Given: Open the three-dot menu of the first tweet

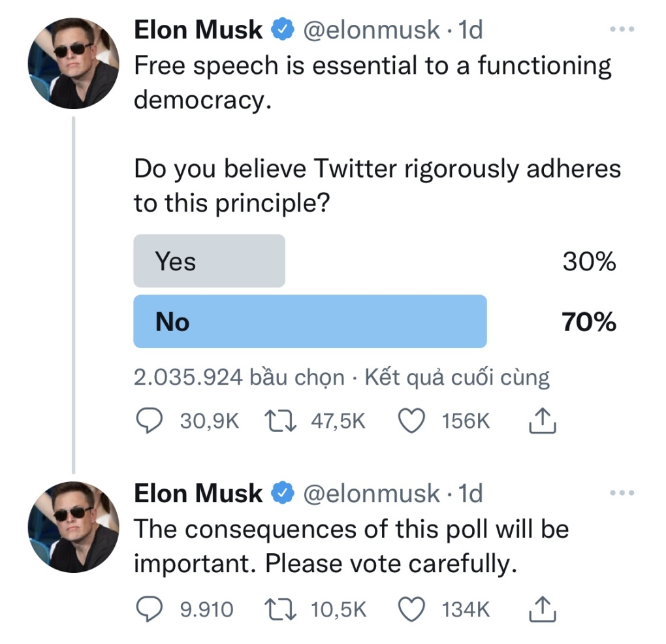Looking at the screenshot, I should click(x=621, y=29).
